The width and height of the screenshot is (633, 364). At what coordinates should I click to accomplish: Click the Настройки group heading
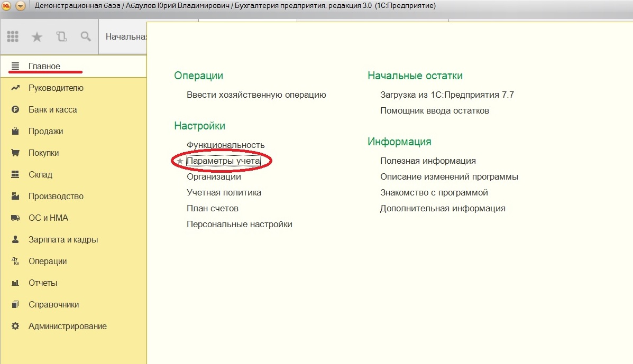(200, 126)
